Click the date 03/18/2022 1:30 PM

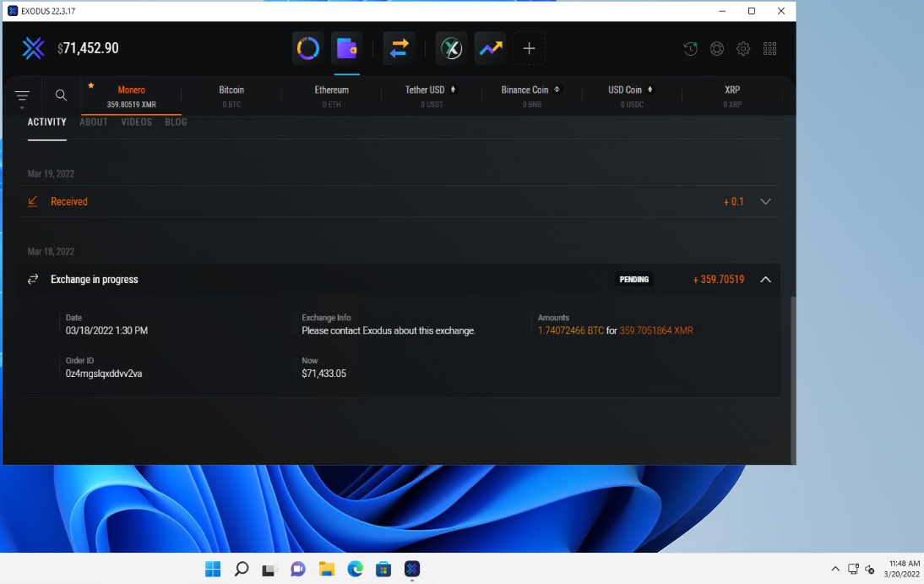pos(106,330)
